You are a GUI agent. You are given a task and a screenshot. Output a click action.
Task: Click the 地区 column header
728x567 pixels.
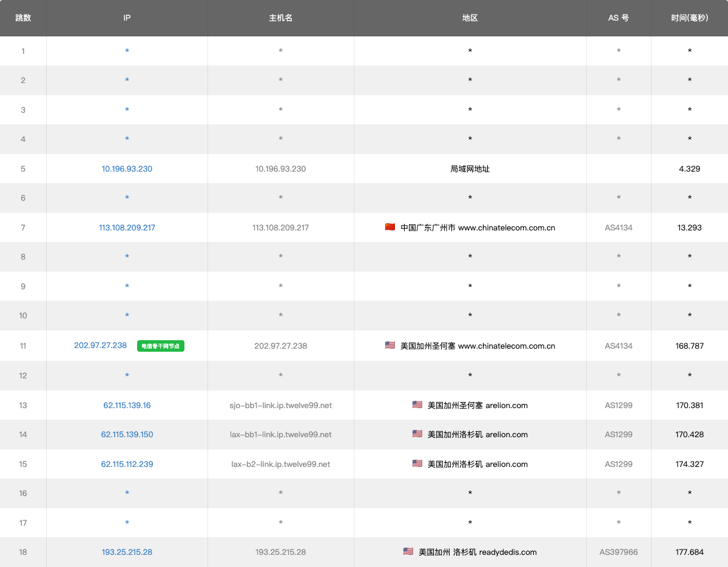point(470,18)
